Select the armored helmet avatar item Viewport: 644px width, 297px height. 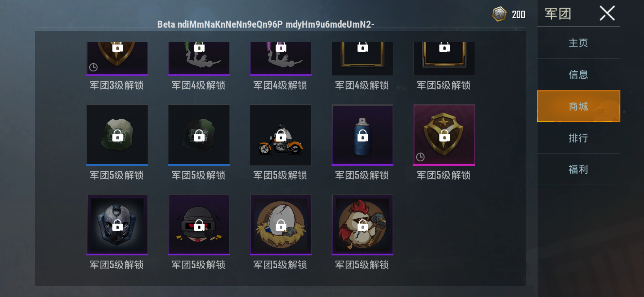coord(117,225)
